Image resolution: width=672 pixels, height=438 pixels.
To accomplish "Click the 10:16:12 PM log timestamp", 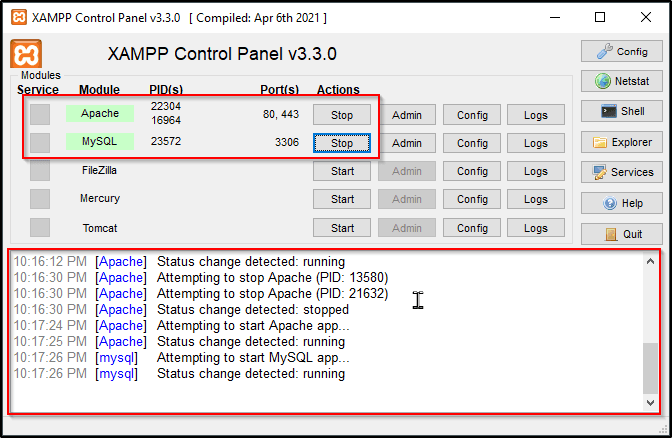I will click(x=50, y=261).
